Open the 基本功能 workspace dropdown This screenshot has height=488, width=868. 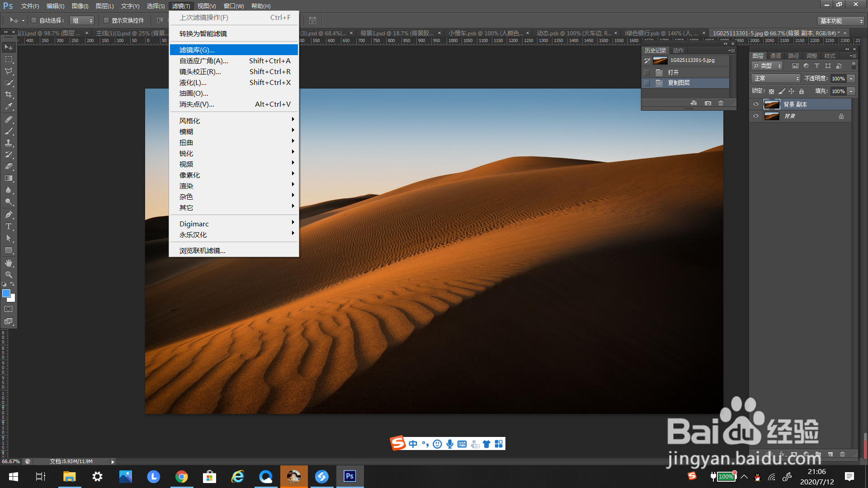[x=841, y=21]
